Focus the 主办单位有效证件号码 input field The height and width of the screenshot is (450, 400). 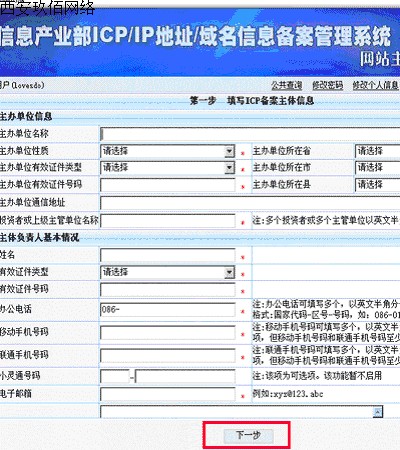tap(168, 185)
